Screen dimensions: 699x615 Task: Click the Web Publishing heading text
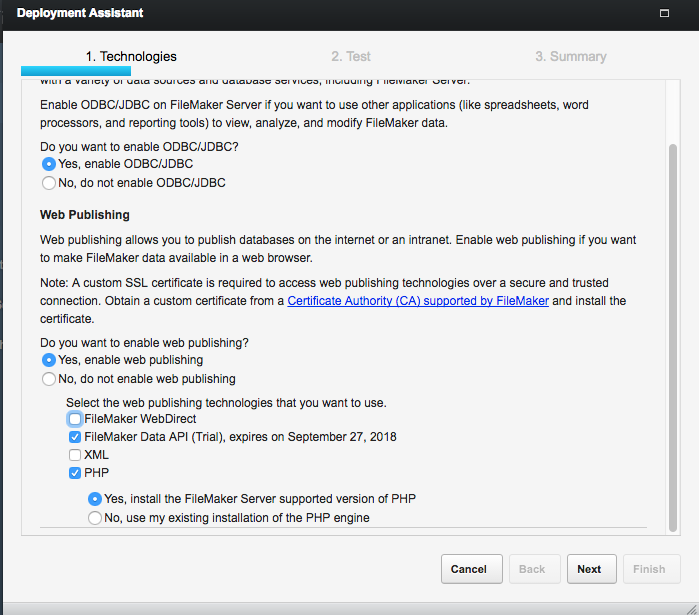pyautogui.click(x=85, y=215)
